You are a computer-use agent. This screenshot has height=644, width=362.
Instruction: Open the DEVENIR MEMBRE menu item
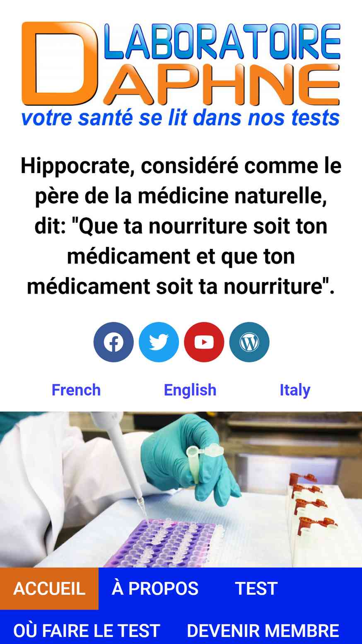[x=263, y=631]
